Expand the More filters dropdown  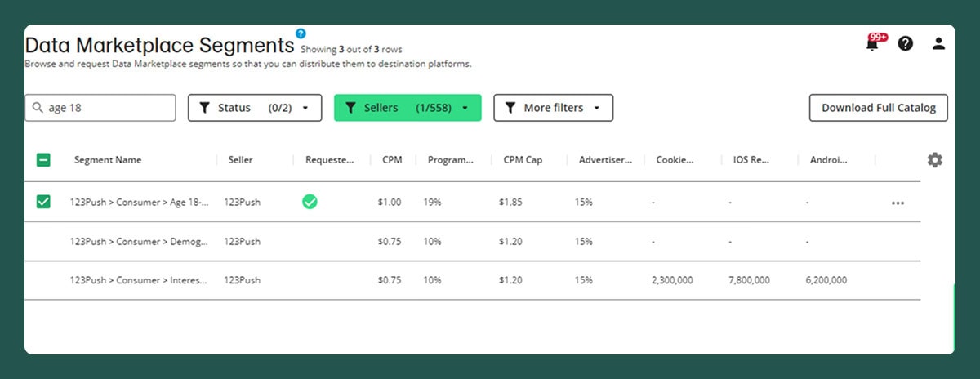[x=553, y=108]
